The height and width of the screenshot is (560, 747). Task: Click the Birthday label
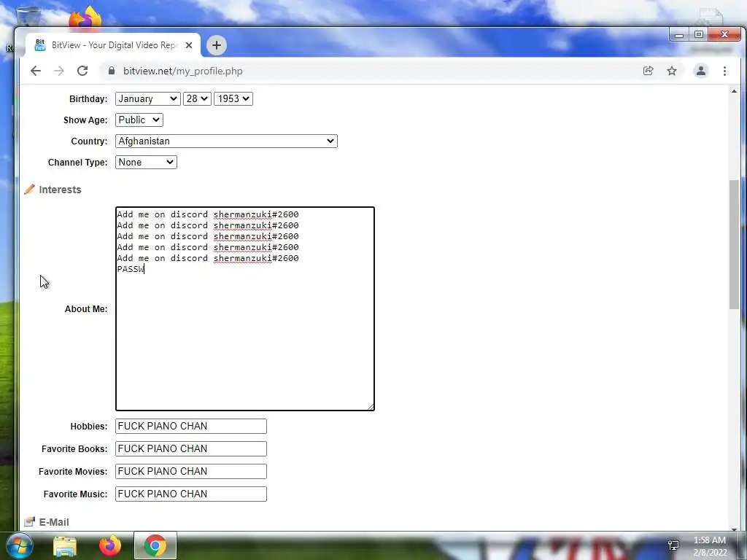[x=88, y=99]
